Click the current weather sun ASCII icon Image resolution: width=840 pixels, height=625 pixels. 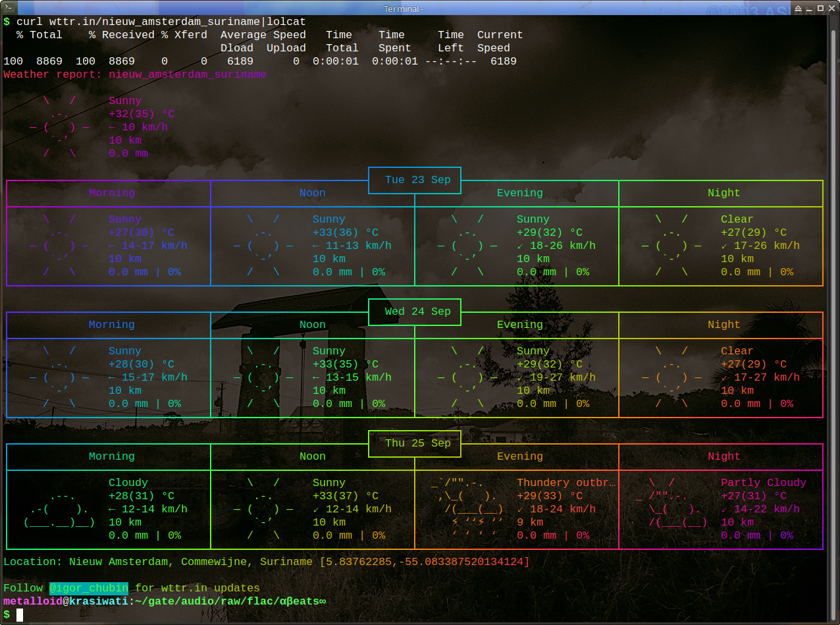coord(59,127)
